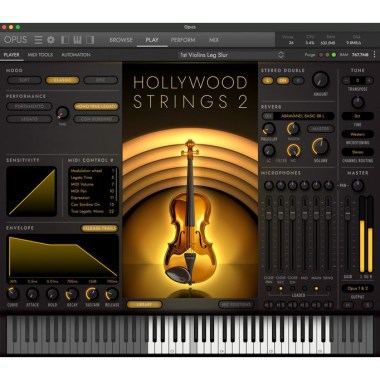This screenshot has width=380, height=380.
Task: Open the three-dot options menu icon
Action: [374, 55]
